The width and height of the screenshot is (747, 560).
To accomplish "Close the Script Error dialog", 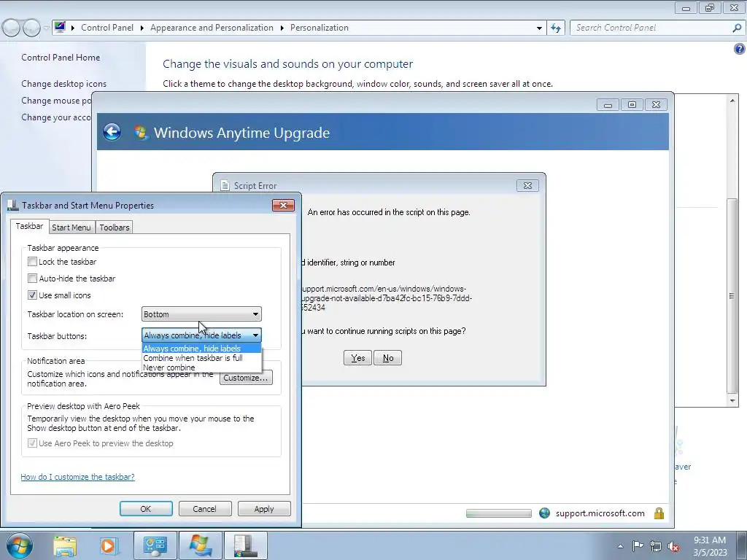I will pyautogui.click(x=527, y=185).
